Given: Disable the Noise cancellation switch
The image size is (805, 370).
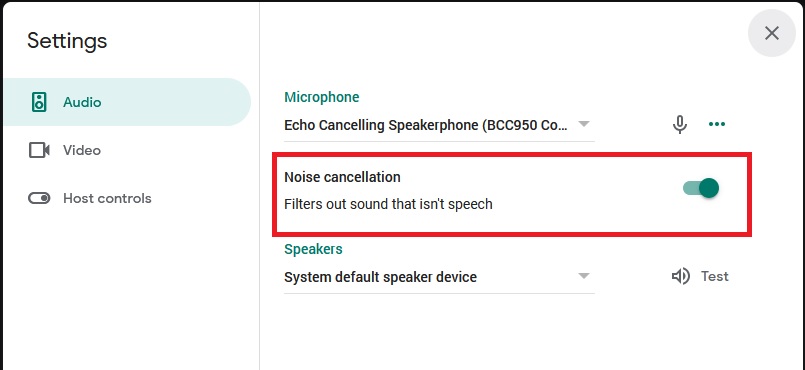Looking at the screenshot, I should click(x=701, y=188).
